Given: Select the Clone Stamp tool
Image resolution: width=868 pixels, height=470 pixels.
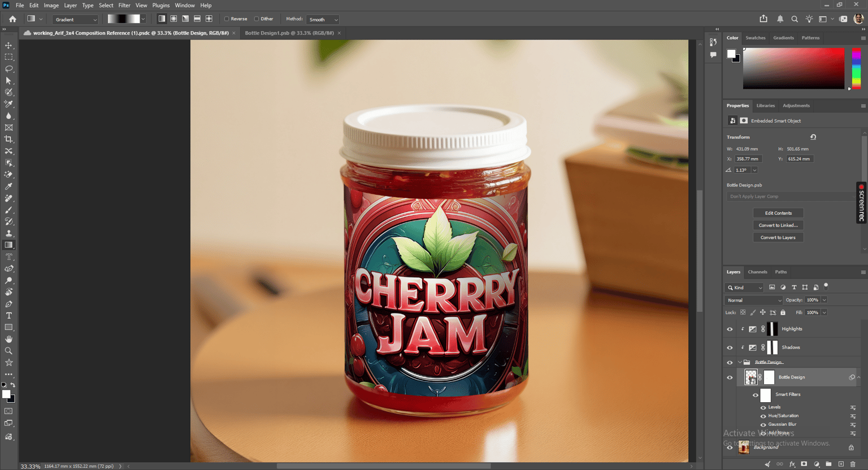Looking at the screenshot, I should 8,233.
